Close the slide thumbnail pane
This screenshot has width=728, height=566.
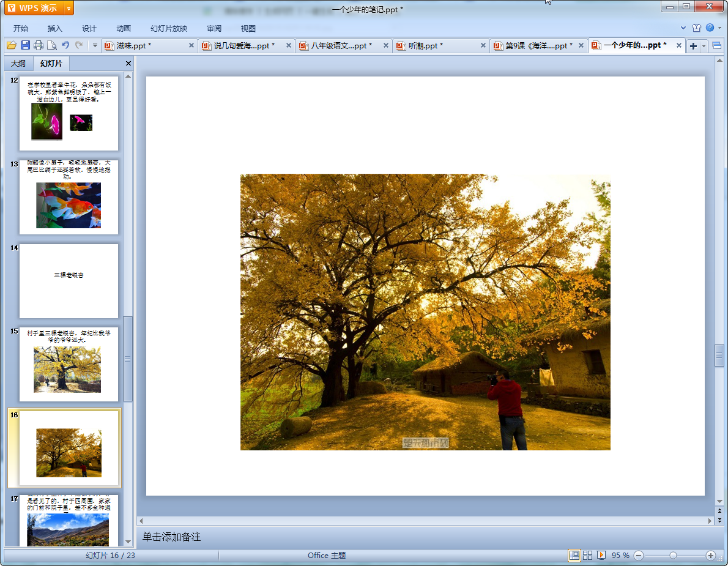[128, 63]
